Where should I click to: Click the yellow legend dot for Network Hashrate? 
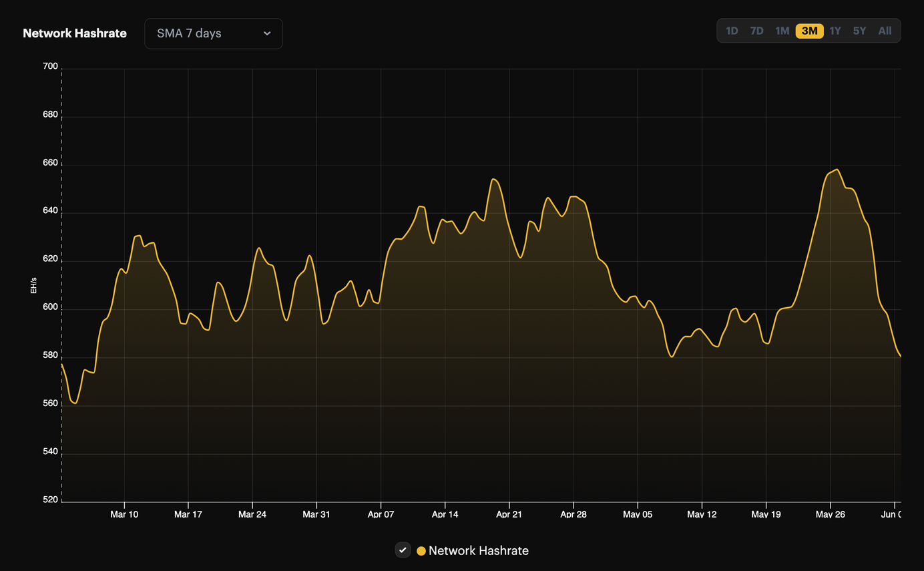(x=421, y=550)
